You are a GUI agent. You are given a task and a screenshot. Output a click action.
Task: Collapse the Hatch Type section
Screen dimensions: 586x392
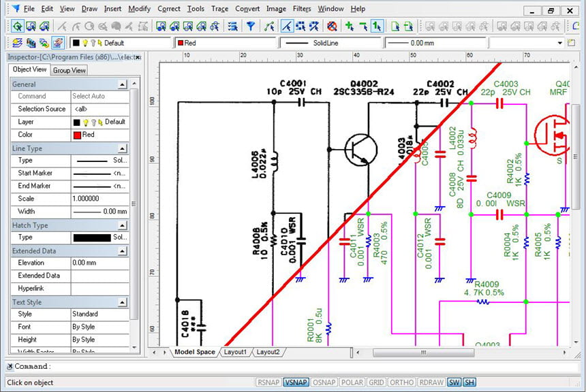[x=122, y=225]
